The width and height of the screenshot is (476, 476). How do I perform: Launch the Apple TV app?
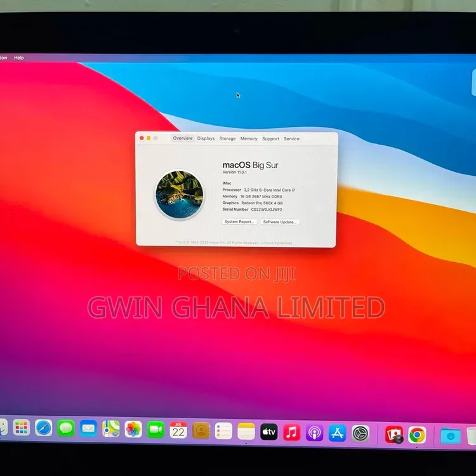coord(269,432)
